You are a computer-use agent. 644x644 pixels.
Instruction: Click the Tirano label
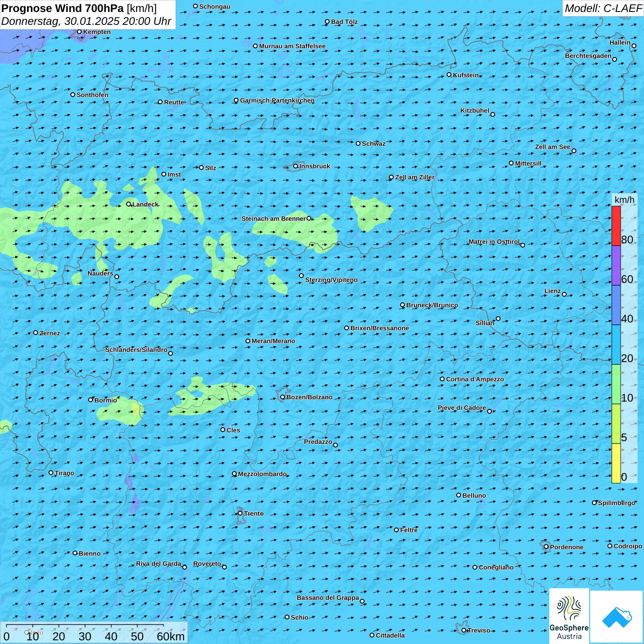coord(64,473)
